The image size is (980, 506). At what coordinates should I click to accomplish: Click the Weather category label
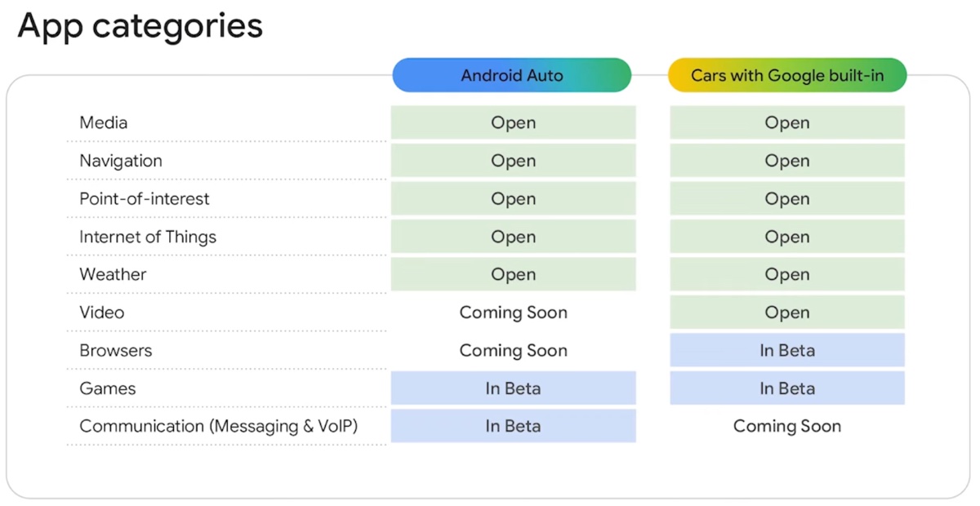(x=113, y=275)
